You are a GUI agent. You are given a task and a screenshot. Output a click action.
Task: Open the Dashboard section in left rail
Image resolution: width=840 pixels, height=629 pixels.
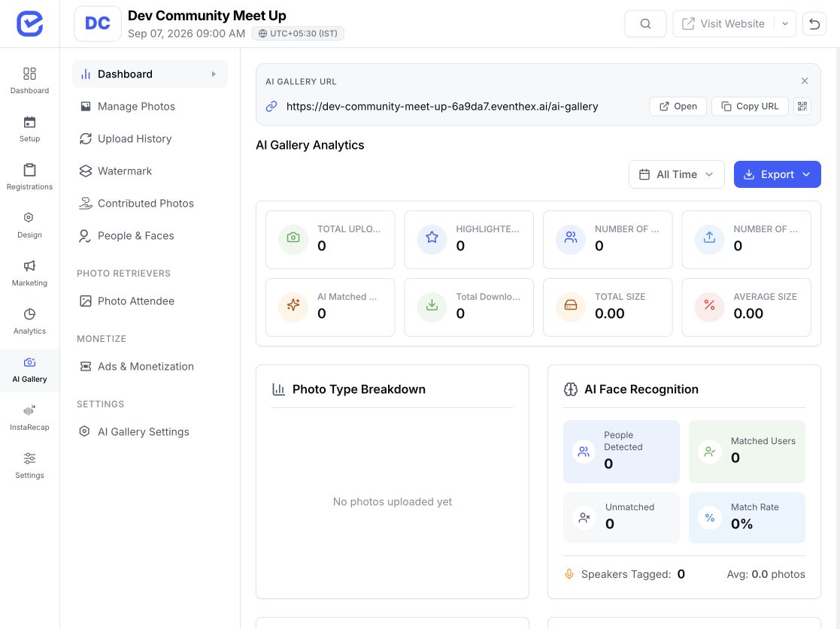(x=29, y=81)
